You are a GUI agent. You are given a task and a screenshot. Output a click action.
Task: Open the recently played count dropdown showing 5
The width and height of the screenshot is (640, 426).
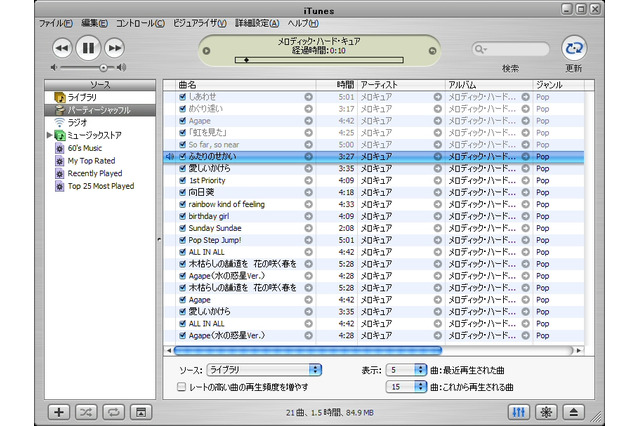click(x=406, y=370)
